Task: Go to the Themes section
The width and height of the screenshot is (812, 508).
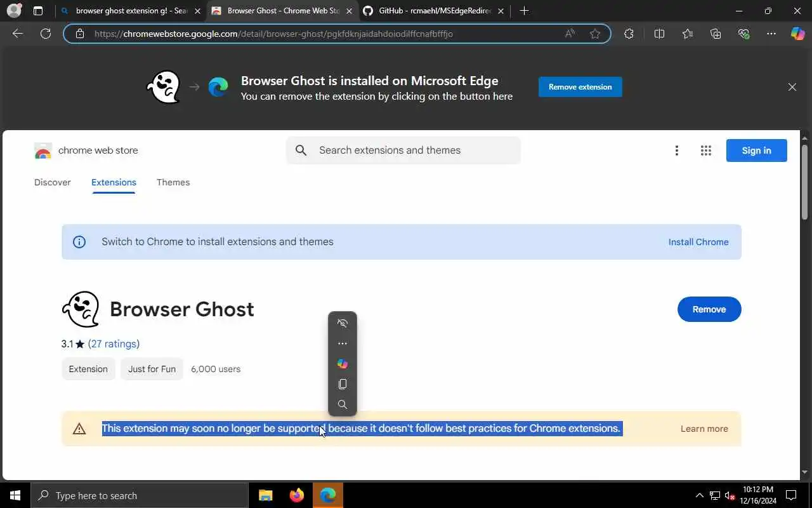Action: tap(173, 182)
